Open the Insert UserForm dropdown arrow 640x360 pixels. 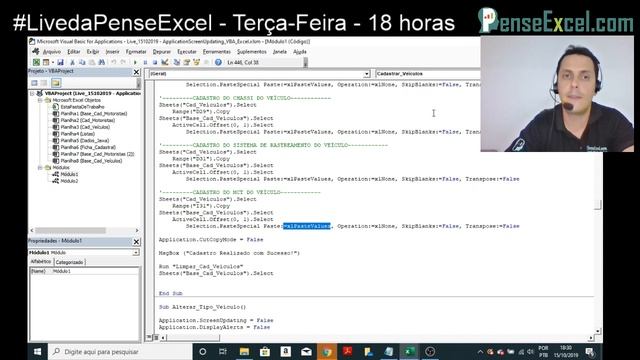52,62
